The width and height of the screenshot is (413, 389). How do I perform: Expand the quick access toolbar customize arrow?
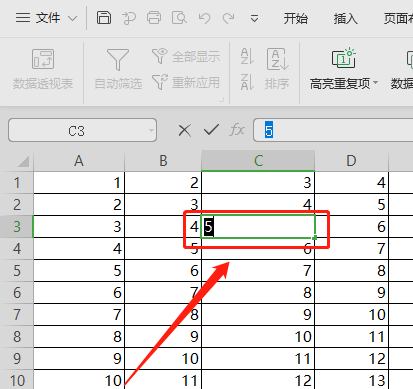(x=254, y=18)
